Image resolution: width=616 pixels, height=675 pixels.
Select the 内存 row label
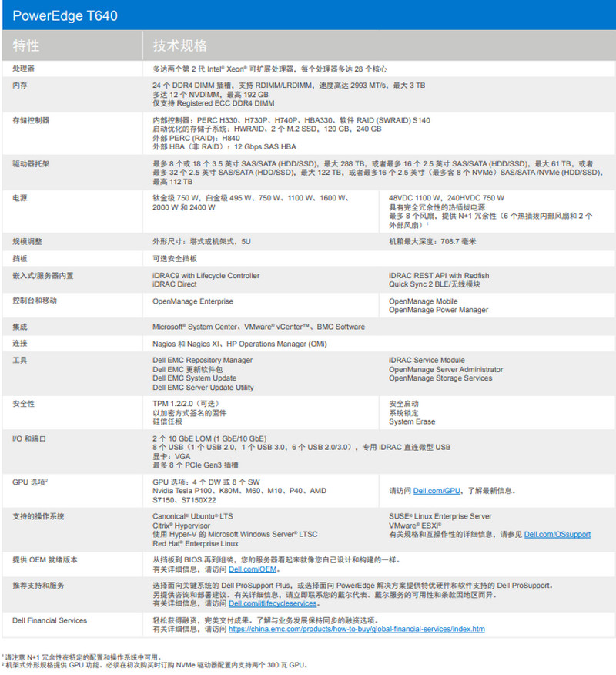tap(20, 86)
